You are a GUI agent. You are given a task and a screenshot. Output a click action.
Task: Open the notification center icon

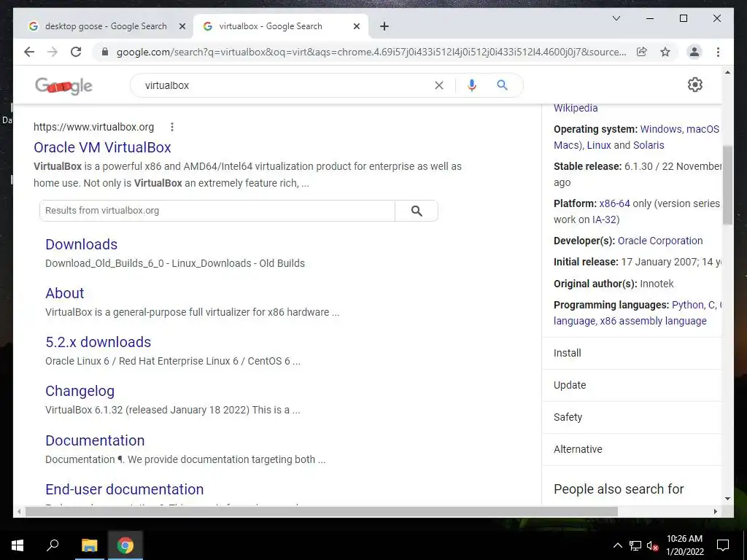[x=723, y=545]
